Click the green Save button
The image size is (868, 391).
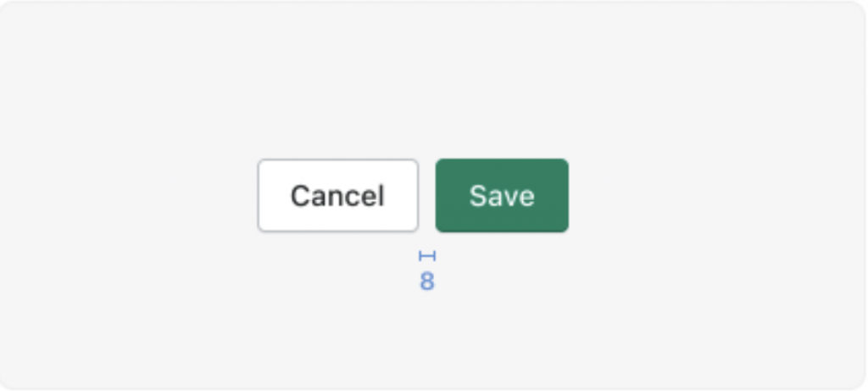502,195
